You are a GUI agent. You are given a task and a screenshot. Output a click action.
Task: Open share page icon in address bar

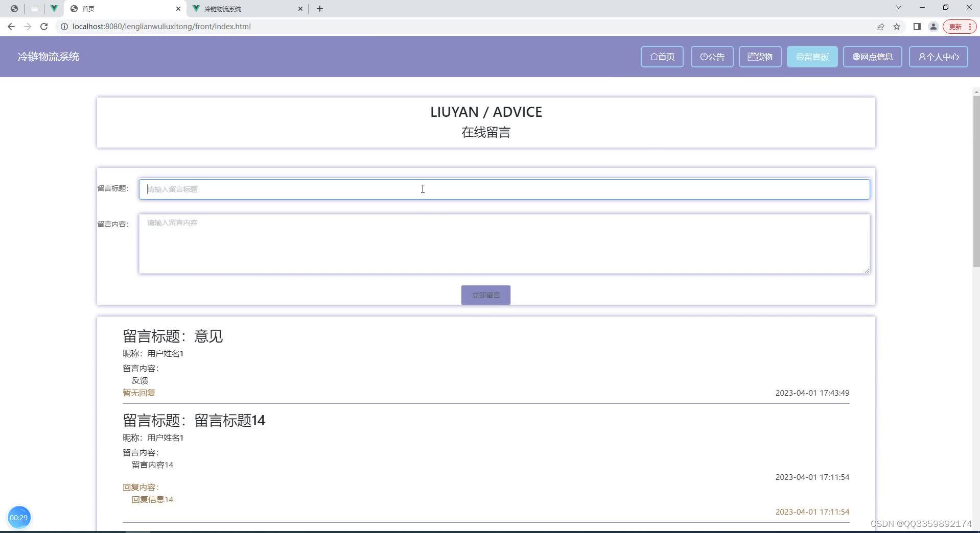(880, 27)
